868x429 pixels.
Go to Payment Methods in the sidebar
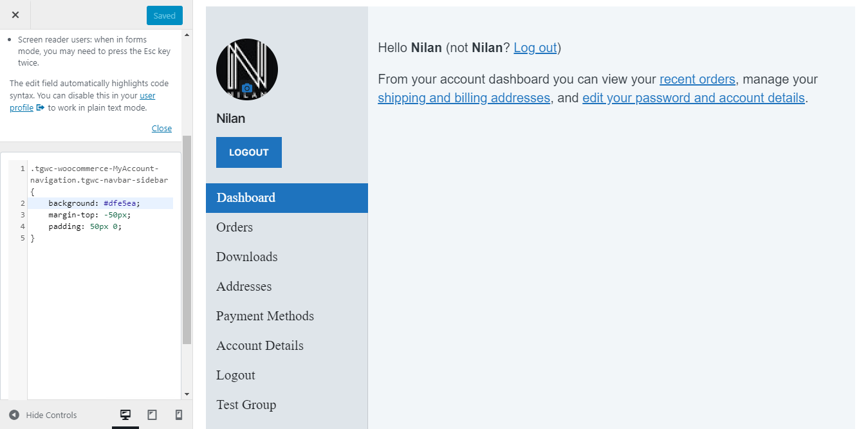click(264, 316)
